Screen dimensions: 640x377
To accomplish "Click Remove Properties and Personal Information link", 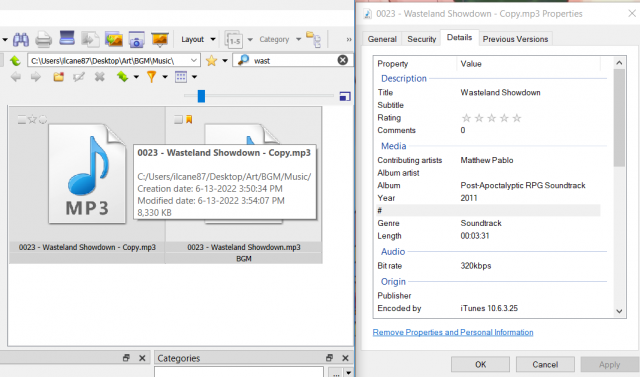I will coord(453,332).
